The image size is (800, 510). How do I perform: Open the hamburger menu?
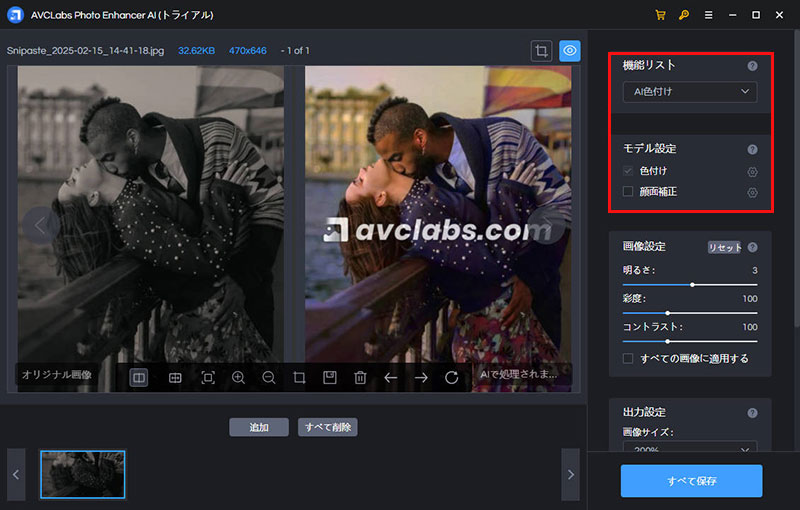[x=708, y=15]
